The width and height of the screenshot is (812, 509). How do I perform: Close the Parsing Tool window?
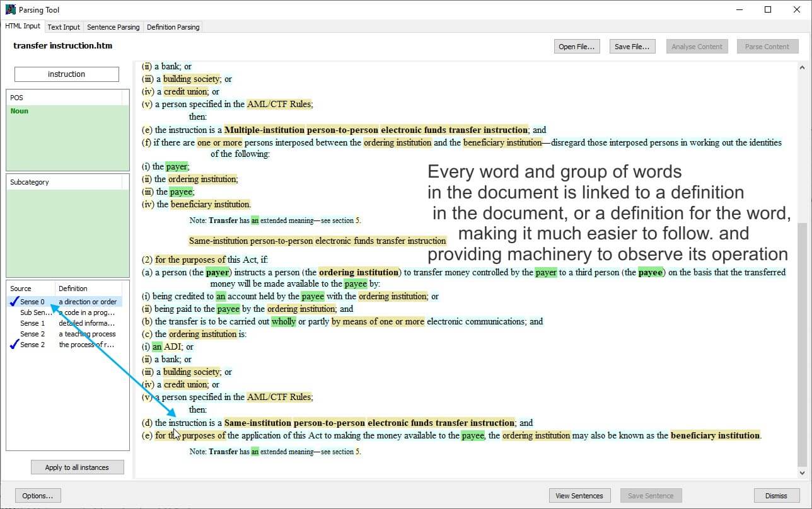(x=796, y=9)
